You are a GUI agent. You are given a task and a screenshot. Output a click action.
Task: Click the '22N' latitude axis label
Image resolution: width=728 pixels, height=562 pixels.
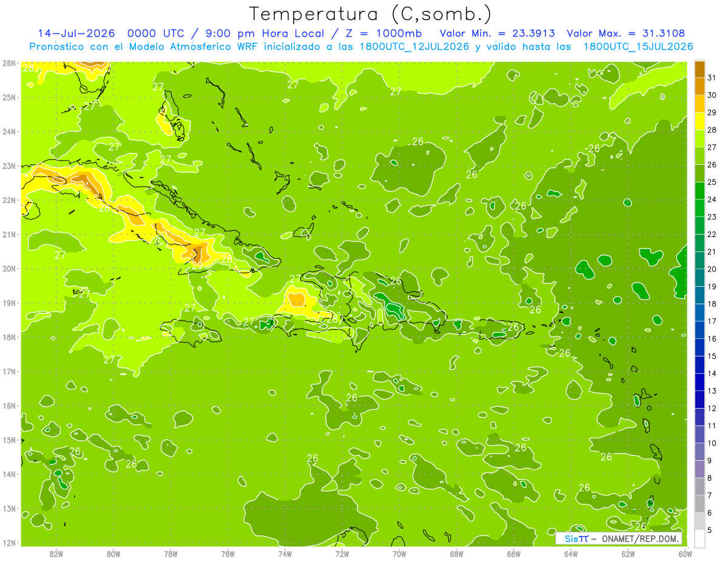[9, 200]
